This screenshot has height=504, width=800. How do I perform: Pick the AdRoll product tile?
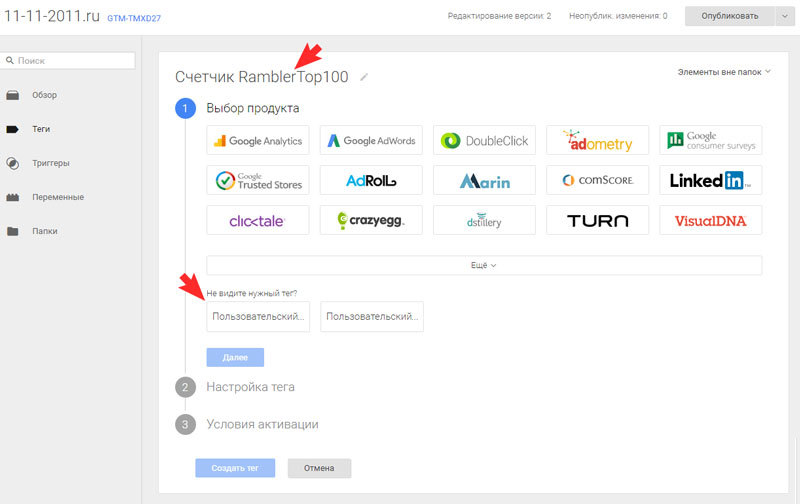pyautogui.click(x=371, y=180)
